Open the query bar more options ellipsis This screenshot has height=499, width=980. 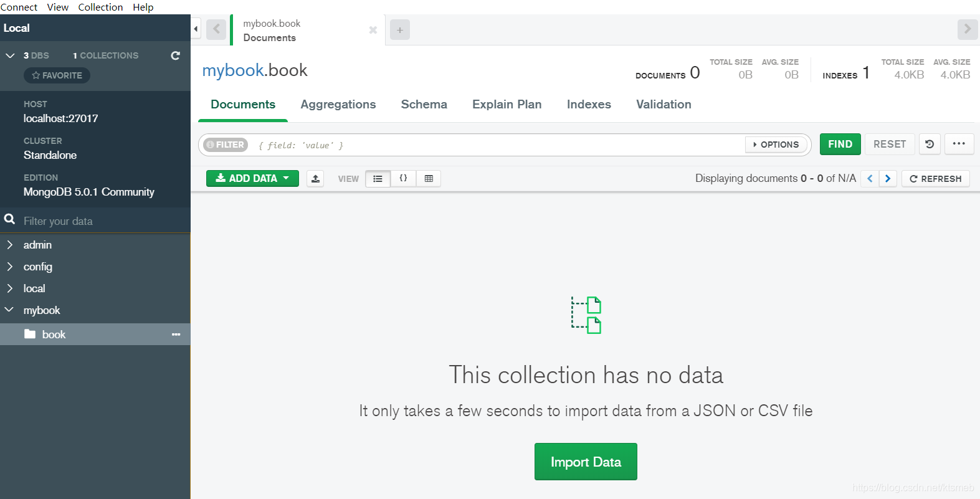(959, 144)
